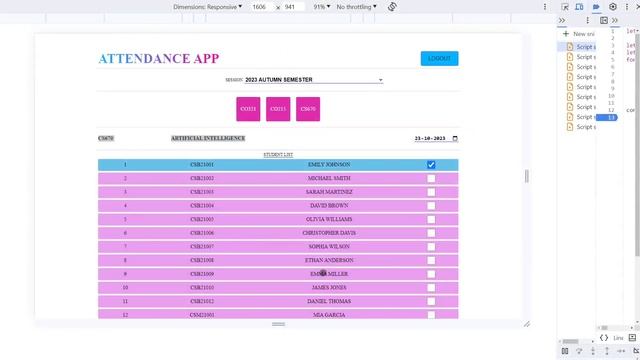Check Emma Miller attendance checkbox
This screenshot has height=360, width=640.
tap(431, 274)
